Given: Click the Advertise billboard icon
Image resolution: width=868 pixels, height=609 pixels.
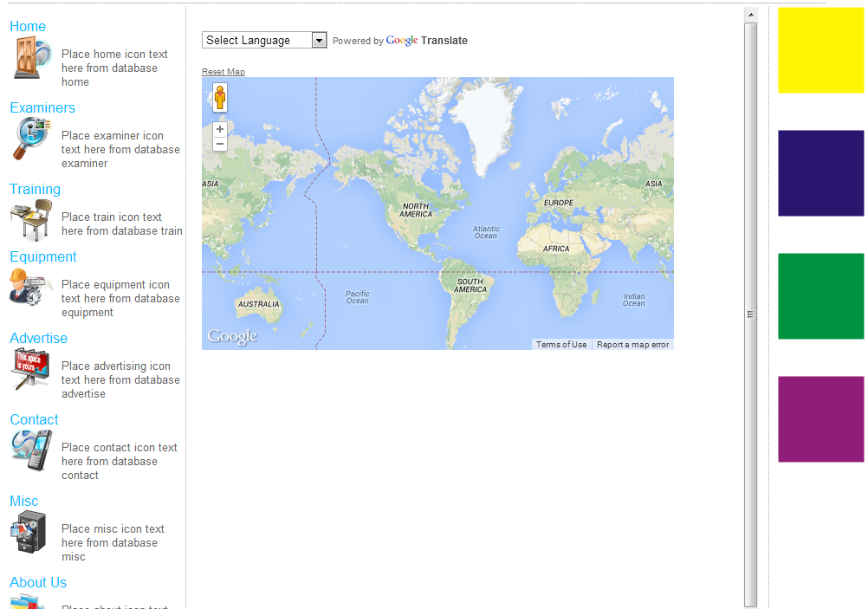Looking at the screenshot, I should [30, 369].
